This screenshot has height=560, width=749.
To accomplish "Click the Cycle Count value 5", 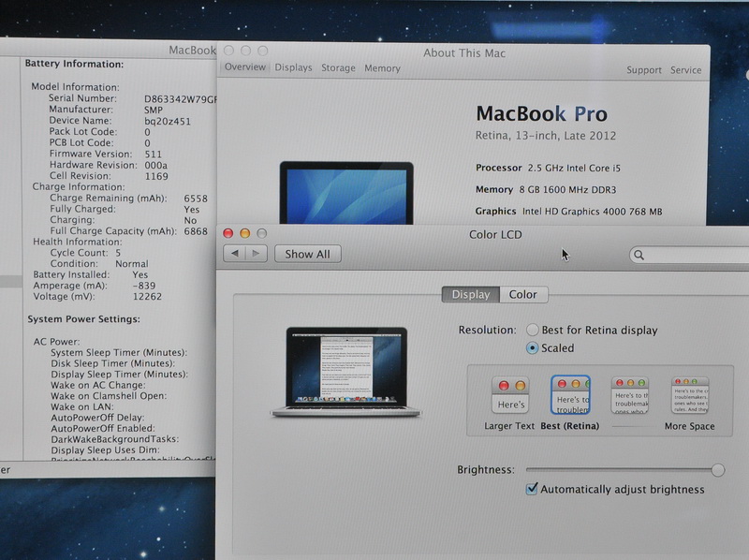I will coord(118,253).
